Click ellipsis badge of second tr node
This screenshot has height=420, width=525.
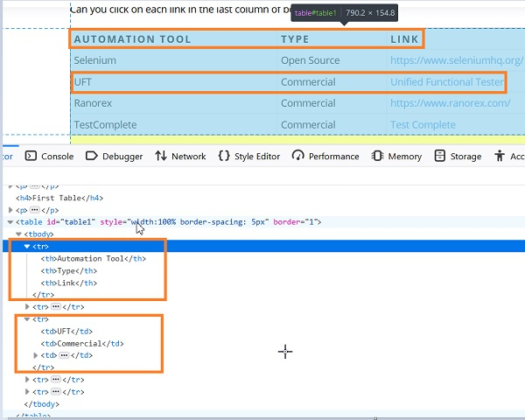(56, 307)
